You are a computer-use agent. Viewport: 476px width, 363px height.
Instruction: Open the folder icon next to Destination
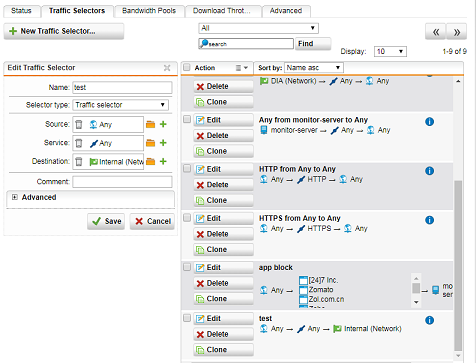(151, 162)
